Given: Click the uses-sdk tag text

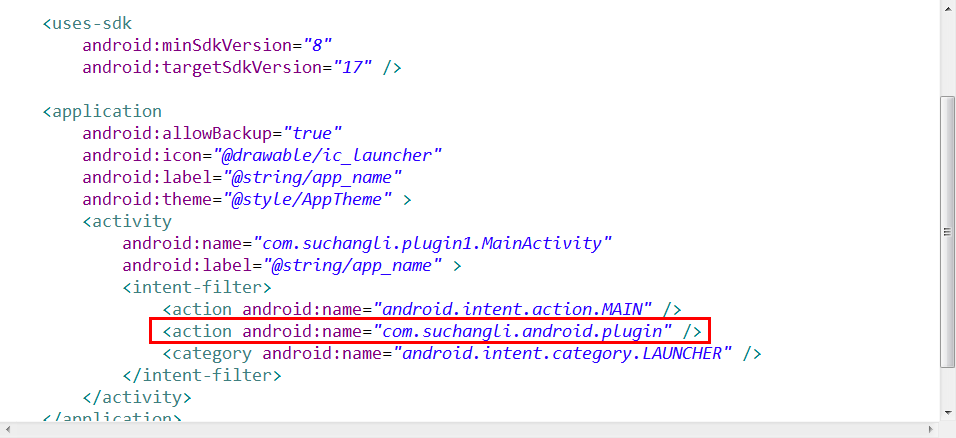Looking at the screenshot, I should pos(87,24).
